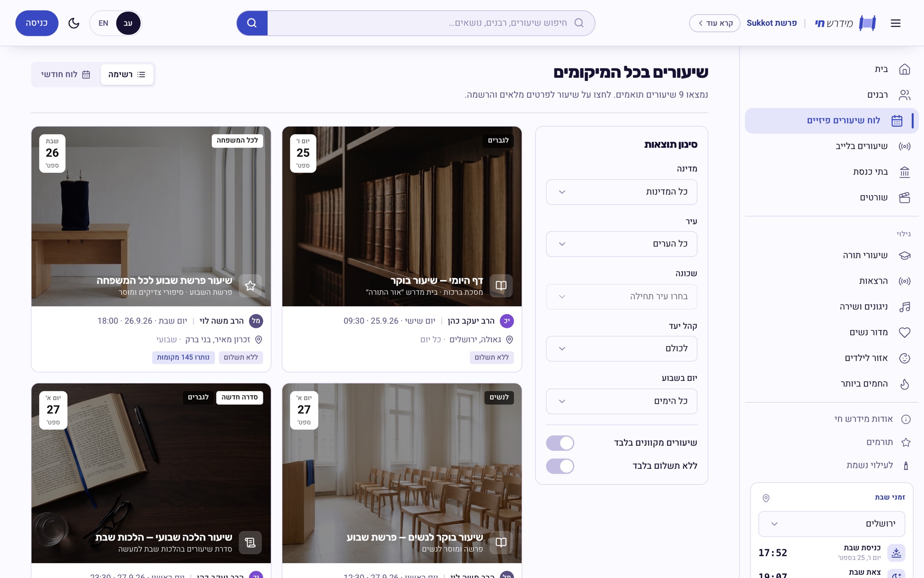Select physical lessons schedule (לוח שיעורים פיזיים)
The width and height of the screenshot is (924, 578).
pyautogui.click(x=831, y=121)
